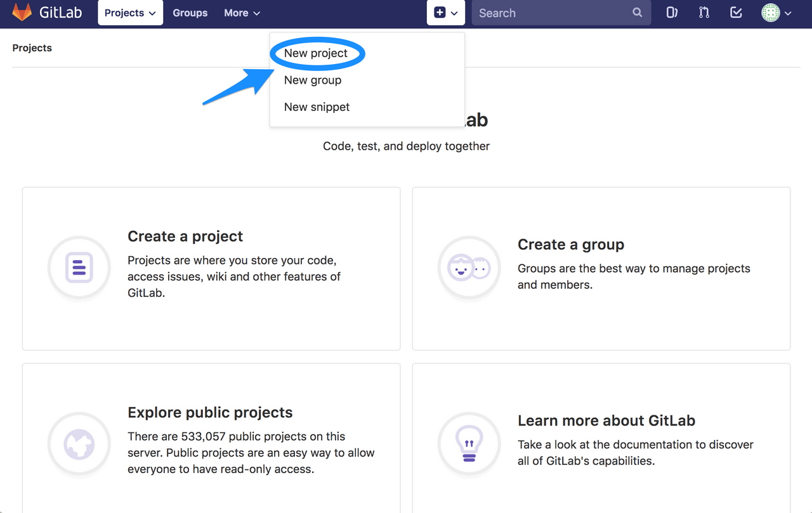The width and height of the screenshot is (812, 513).
Task: Open the Projects dropdown in navbar
Action: pos(130,13)
